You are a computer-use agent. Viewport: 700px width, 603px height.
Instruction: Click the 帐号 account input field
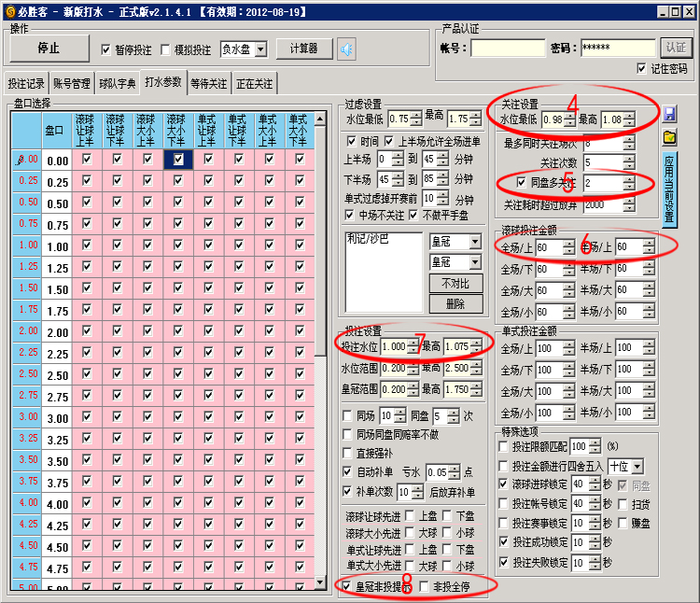pos(508,48)
